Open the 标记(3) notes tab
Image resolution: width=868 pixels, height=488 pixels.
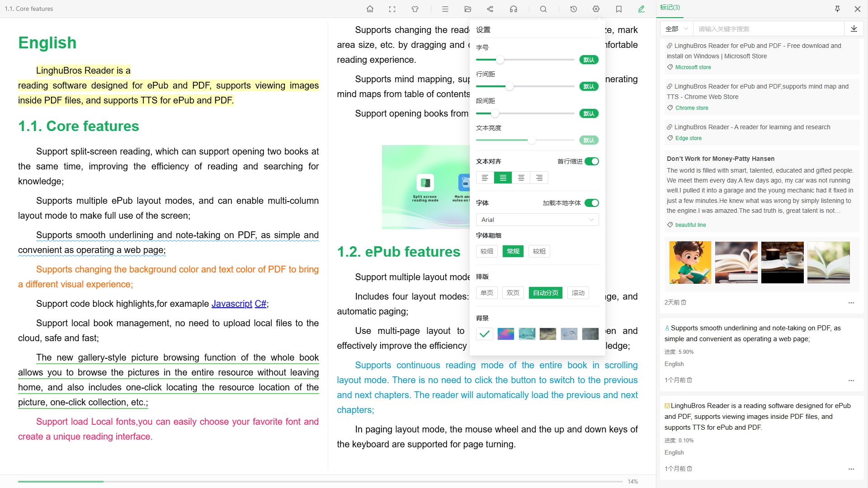670,8
